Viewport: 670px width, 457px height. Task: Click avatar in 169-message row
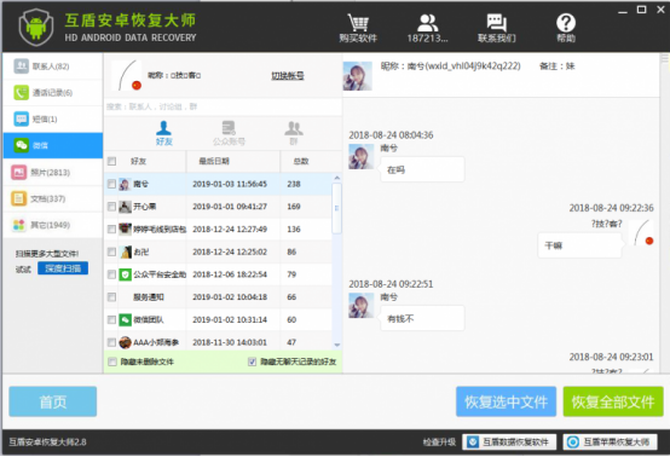point(125,207)
